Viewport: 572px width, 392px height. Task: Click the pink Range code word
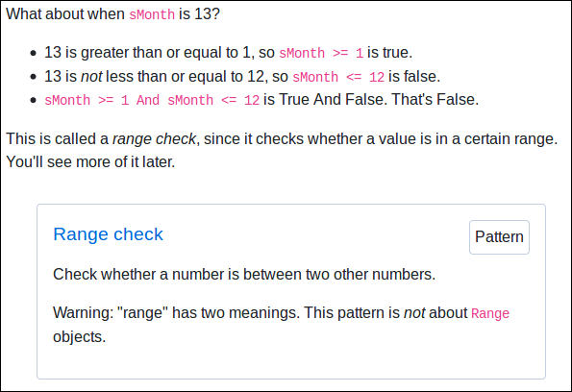(490, 313)
